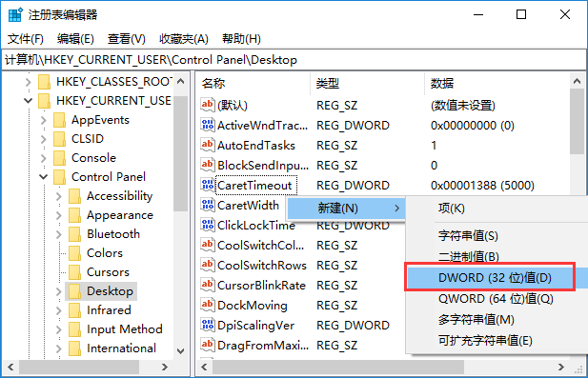This screenshot has height=378, width=588.
Task: Click the Control Panel folder icon
Action: [x=60, y=177]
